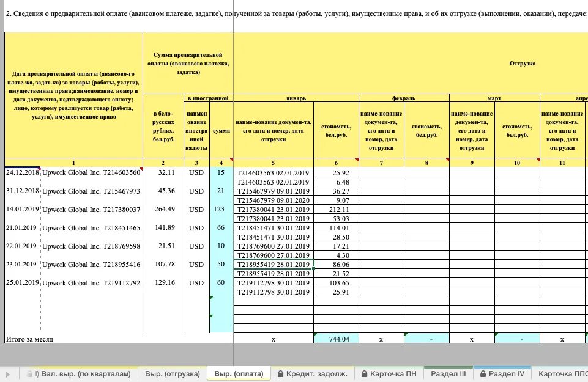Select date cell 23.01.2019
This screenshot has height=382, width=588.
coord(23,264)
